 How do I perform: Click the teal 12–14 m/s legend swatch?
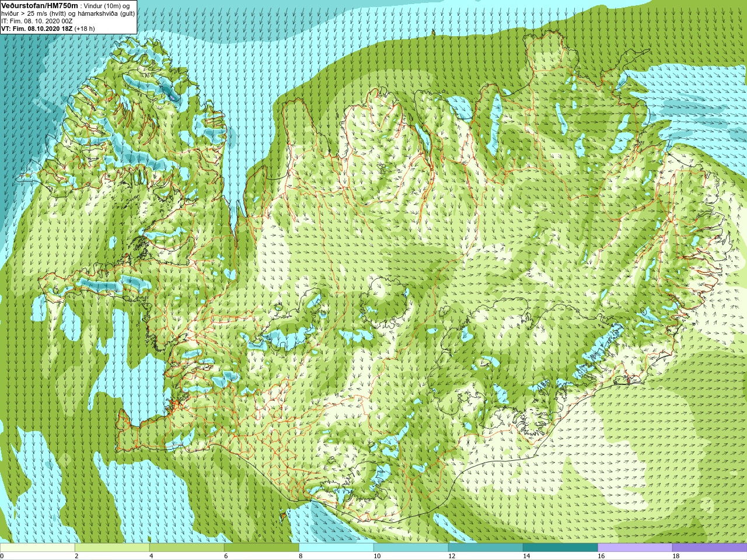(486, 548)
